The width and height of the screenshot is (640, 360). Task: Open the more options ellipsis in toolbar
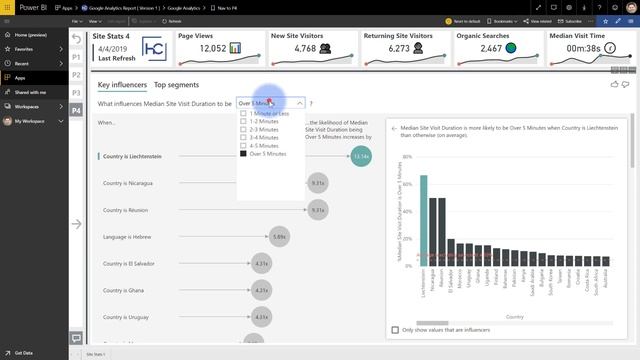click(590, 21)
